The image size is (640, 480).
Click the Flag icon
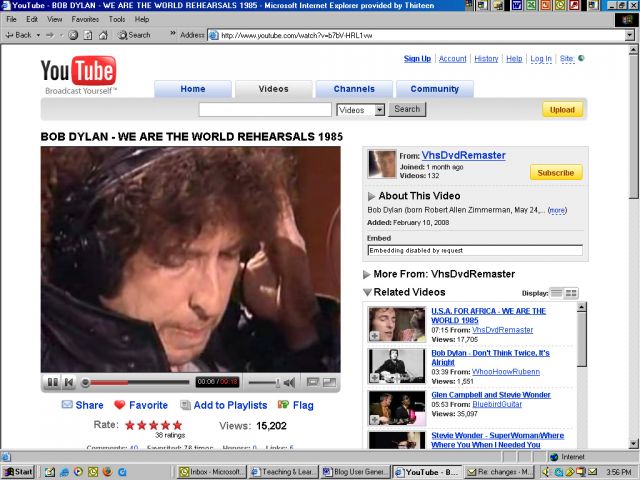(x=283, y=404)
